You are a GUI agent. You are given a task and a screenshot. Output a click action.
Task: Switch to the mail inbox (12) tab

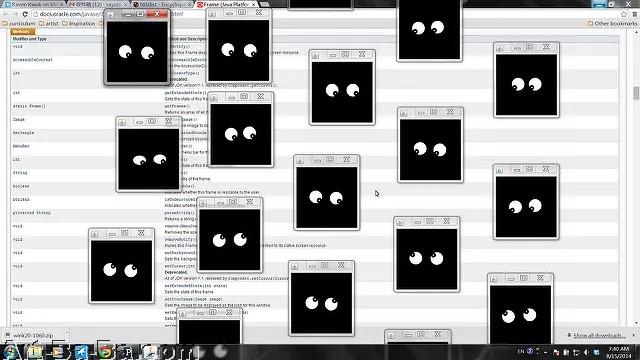pyautogui.click(x=97, y=4)
